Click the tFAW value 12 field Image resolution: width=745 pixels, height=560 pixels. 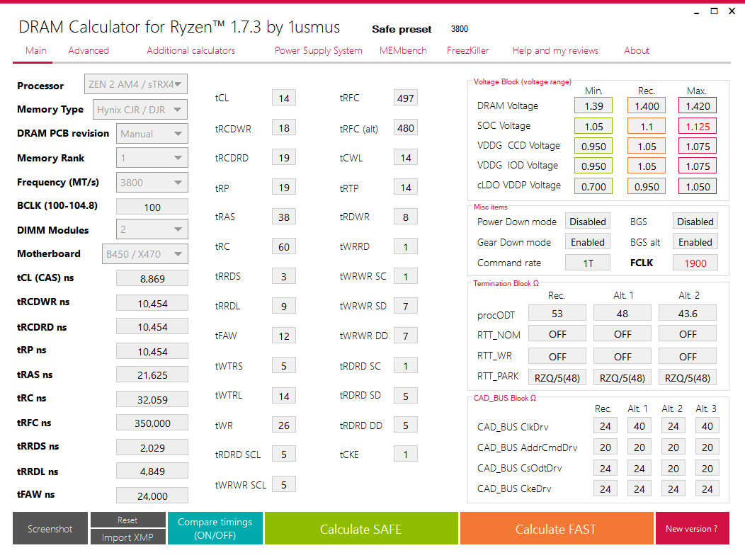tap(284, 336)
